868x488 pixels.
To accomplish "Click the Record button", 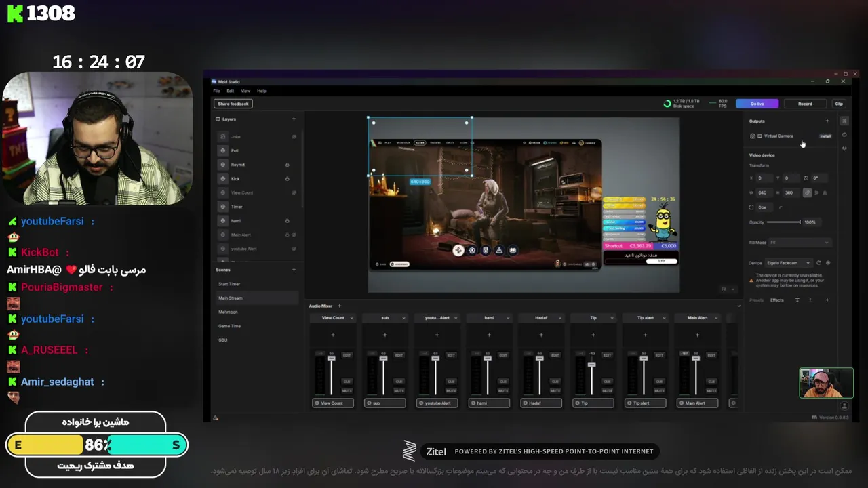I will tap(805, 104).
